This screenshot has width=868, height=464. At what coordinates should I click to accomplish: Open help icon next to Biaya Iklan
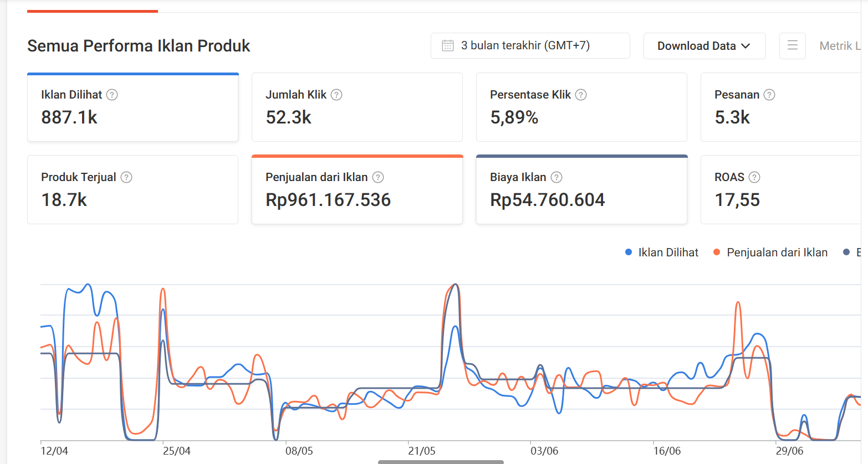point(556,177)
